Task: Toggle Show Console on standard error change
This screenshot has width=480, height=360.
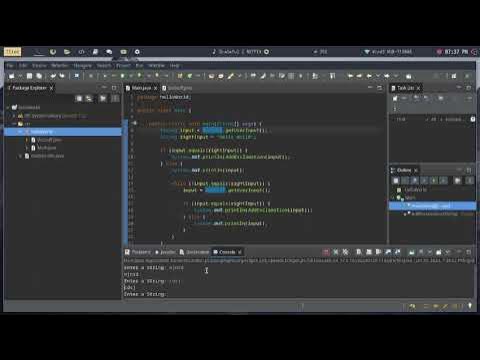Action: (x=398, y=252)
